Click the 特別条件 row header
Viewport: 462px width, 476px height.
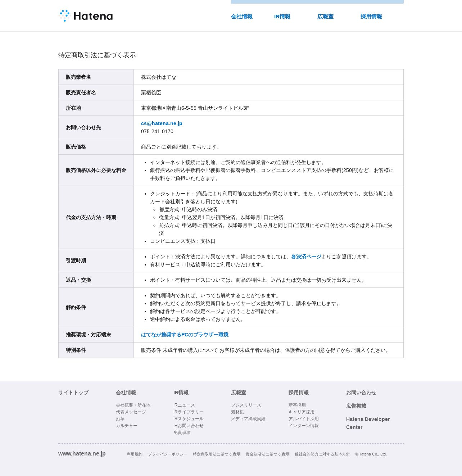pos(96,350)
